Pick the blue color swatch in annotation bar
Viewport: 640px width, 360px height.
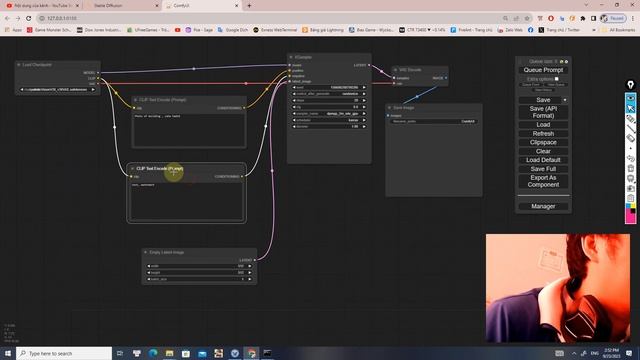click(628, 206)
